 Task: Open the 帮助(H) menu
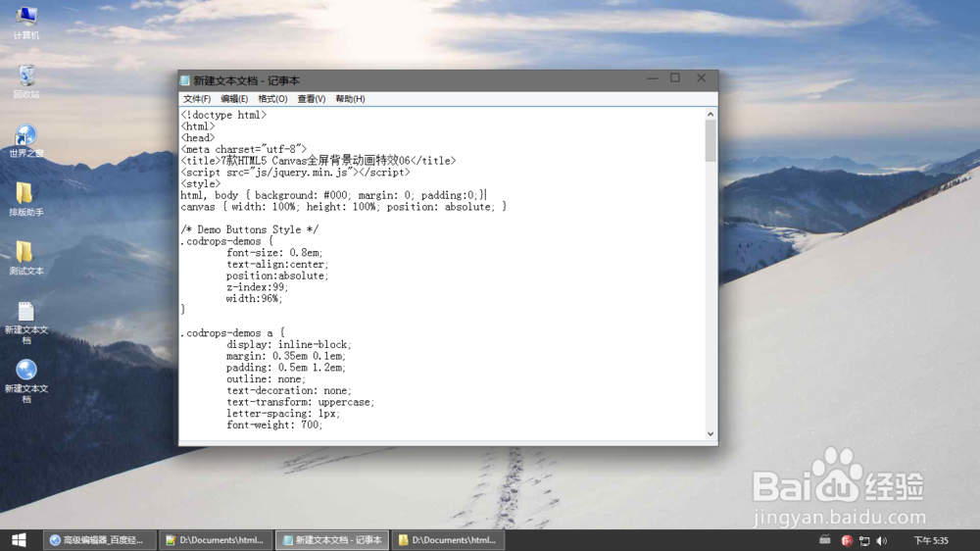tap(350, 99)
